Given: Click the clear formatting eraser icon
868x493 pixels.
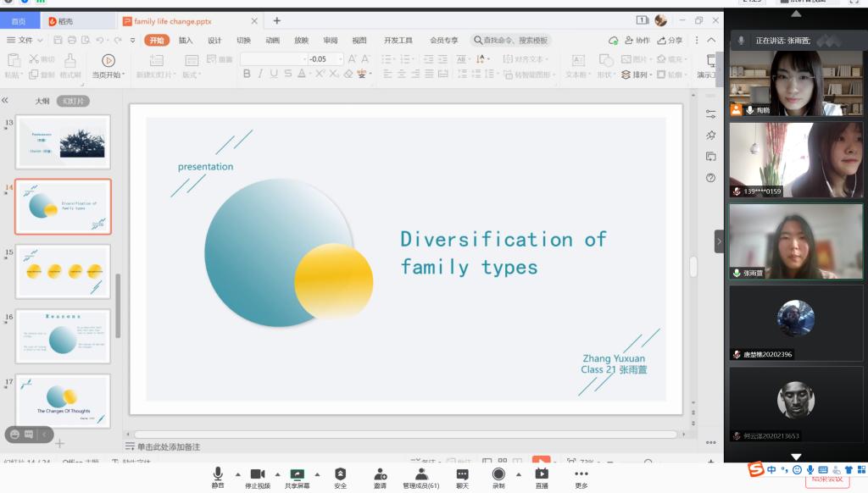Looking at the screenshot, I should tap(348, 74).
